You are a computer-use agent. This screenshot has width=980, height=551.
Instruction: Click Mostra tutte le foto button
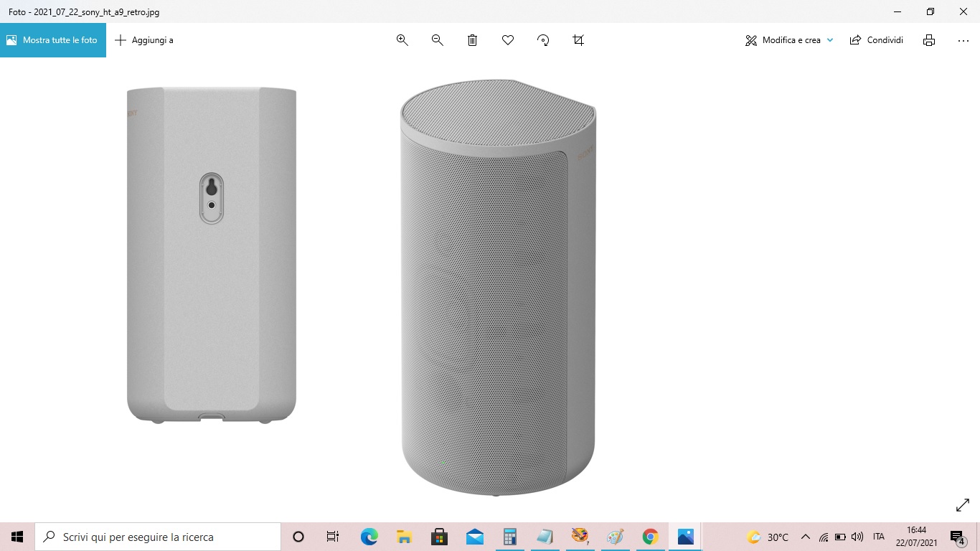click(x=53, y=40)
